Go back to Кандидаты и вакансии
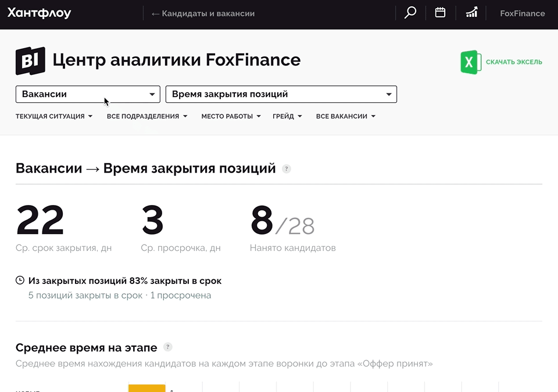 [202, 13]
